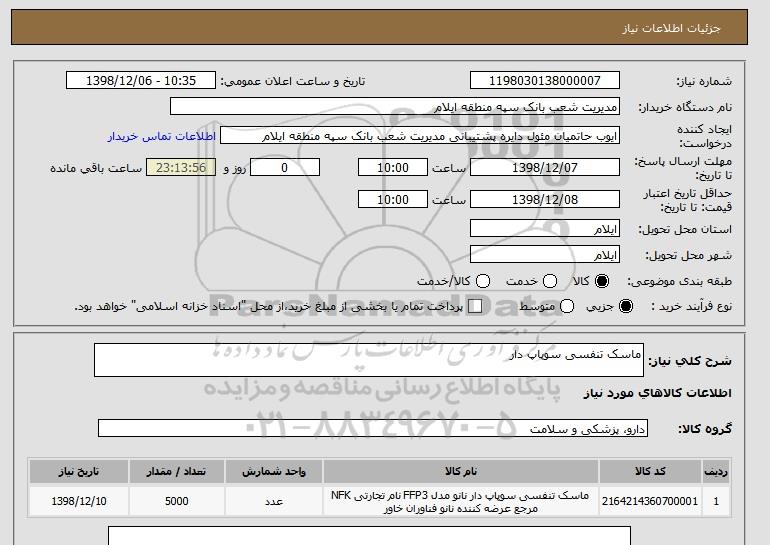770x545 pixels.
Task: Click the public announcement date field 1398/12/06 - 10:35
Action: pos(141,81)
